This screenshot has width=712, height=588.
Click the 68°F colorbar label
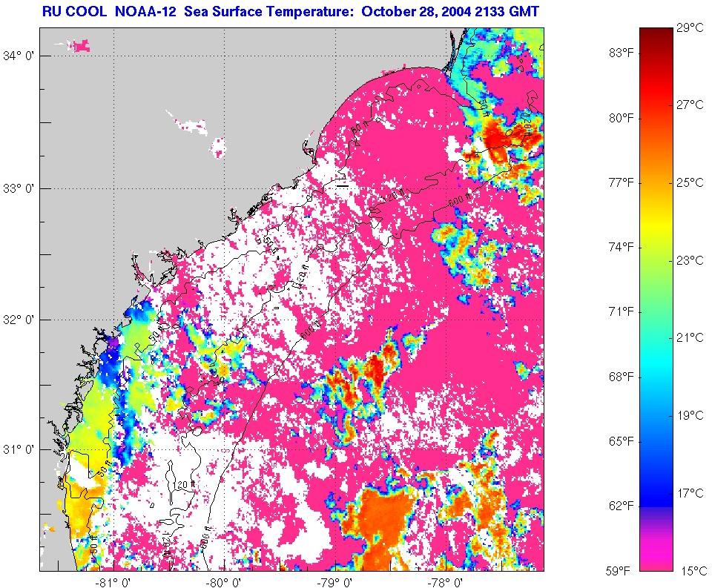(621, 377)
